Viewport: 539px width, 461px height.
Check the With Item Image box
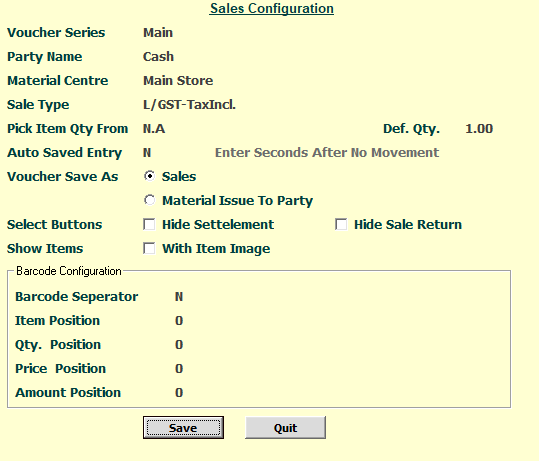[x=149, y=248]
